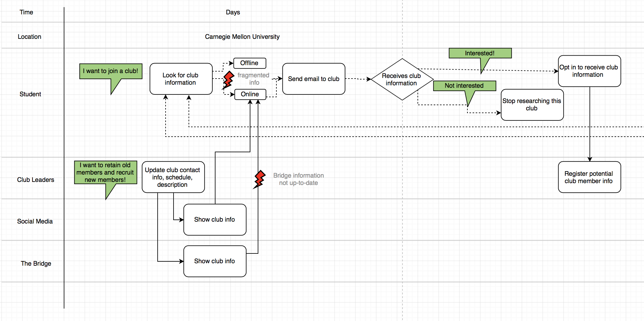Click 'The Bridge' lane label
644x321 pixels.
pos(36,264)
